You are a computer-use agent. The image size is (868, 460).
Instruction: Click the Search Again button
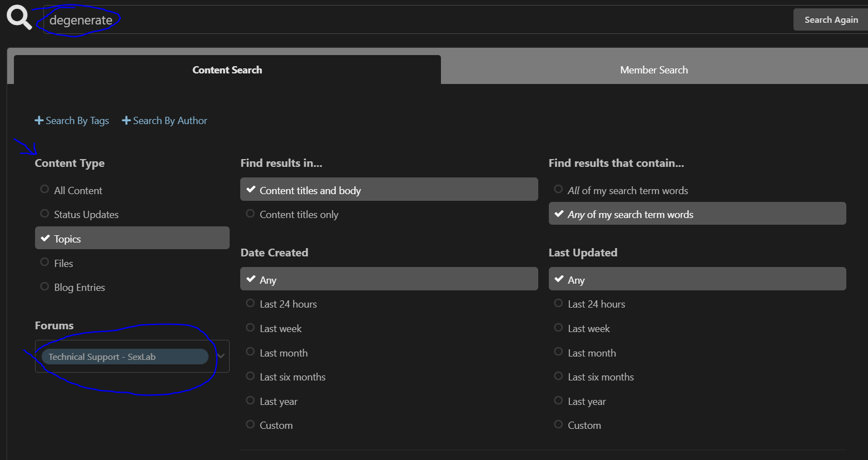tap(831, 19)
